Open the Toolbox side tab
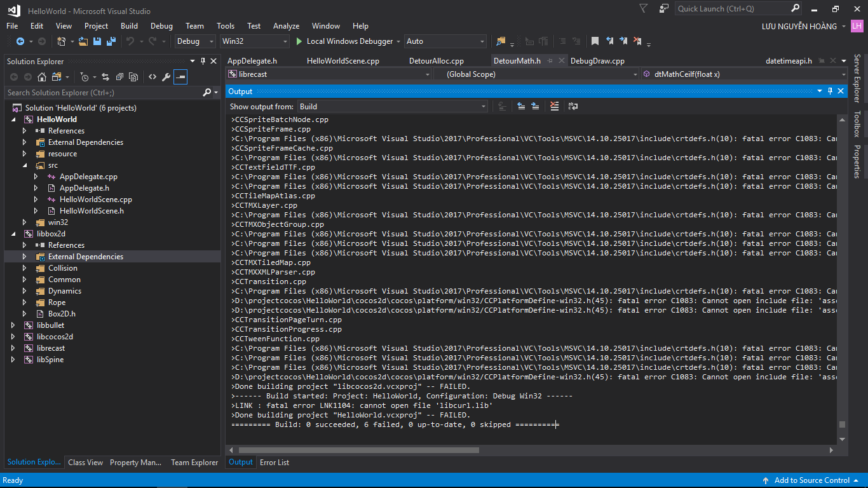Image resolution: width=868 pixels, height=488 pixels. point(857,125)
